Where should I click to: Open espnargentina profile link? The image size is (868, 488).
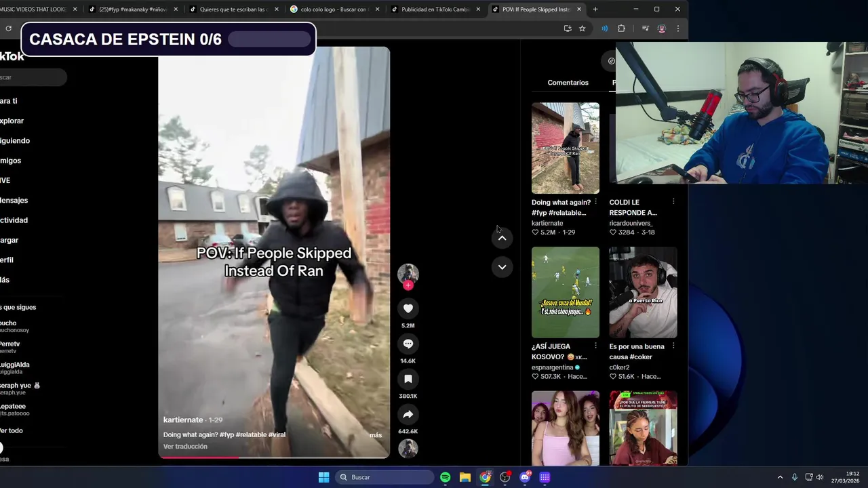pyautogui.click(x=553, y=367)
